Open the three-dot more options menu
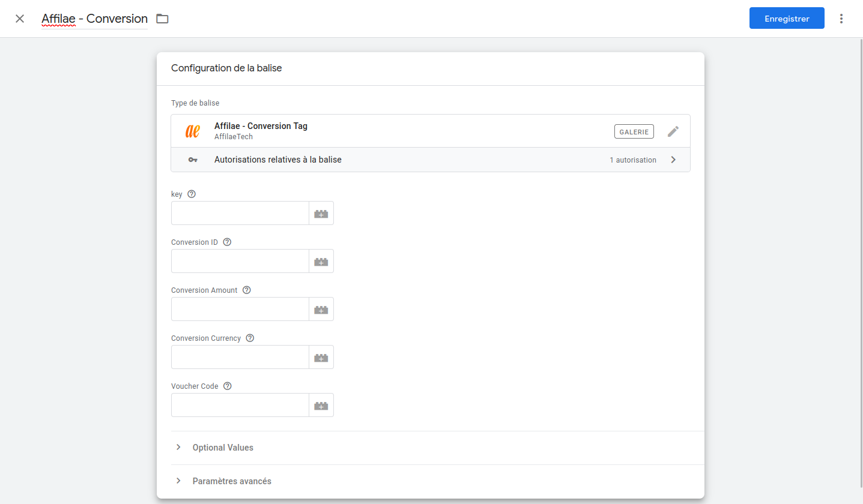 [x=841, y=19]
